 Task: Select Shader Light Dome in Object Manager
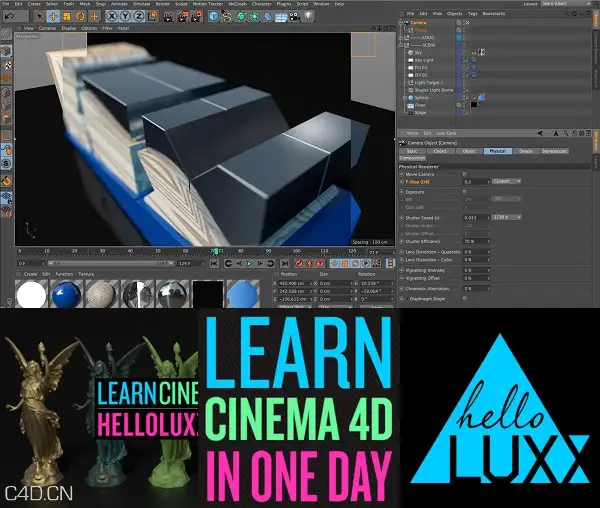pos(434,90)
